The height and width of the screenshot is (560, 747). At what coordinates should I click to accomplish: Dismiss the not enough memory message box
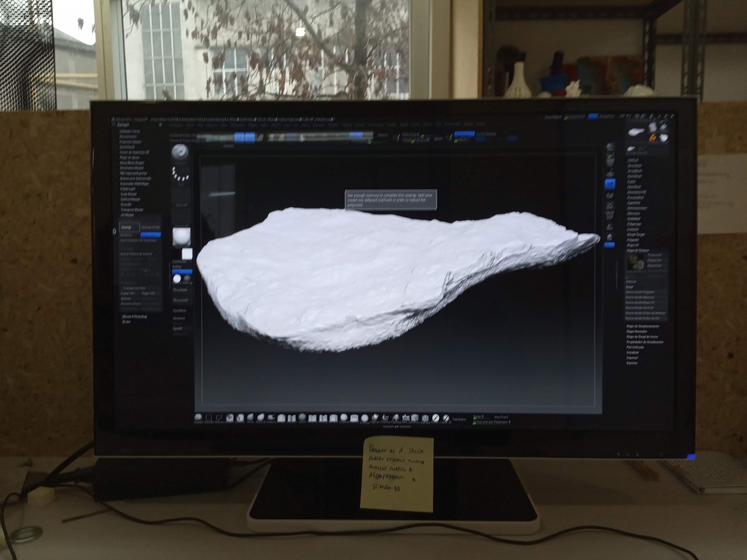coord(391,200)
